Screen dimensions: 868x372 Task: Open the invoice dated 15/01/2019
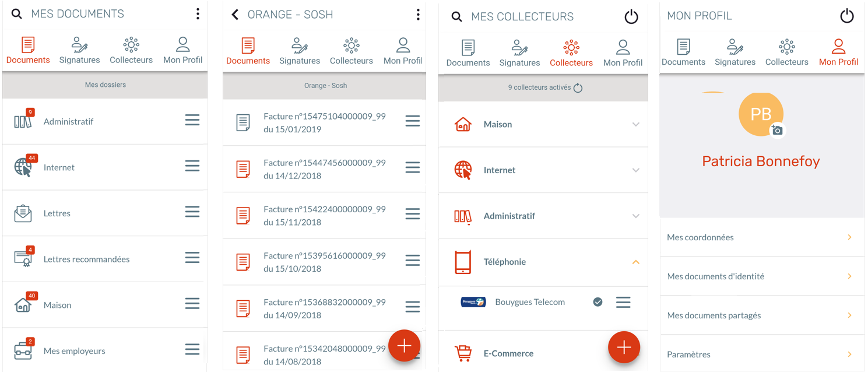click(x=324, y=122)
